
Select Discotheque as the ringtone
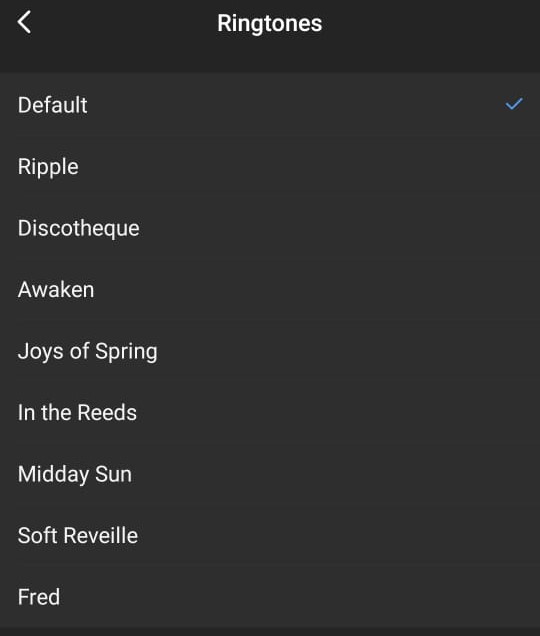point(270,228)
